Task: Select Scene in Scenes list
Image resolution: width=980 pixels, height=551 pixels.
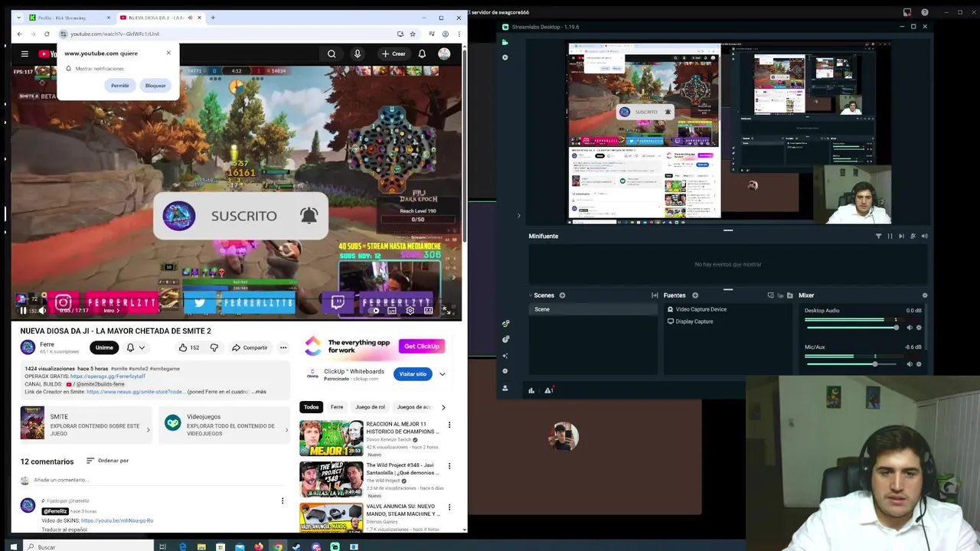Action: [593, 309]
